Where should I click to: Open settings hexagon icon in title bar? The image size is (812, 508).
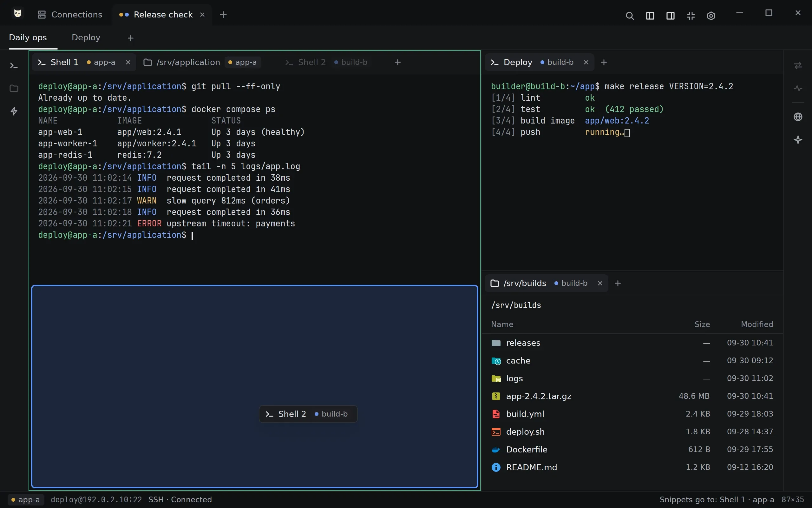click(x=711, y=16)
